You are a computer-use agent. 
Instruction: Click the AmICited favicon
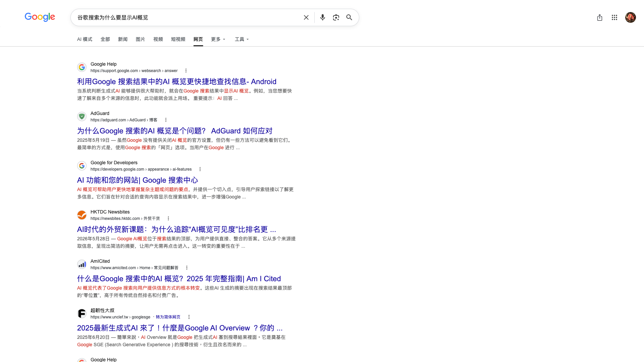pos(82,264)
